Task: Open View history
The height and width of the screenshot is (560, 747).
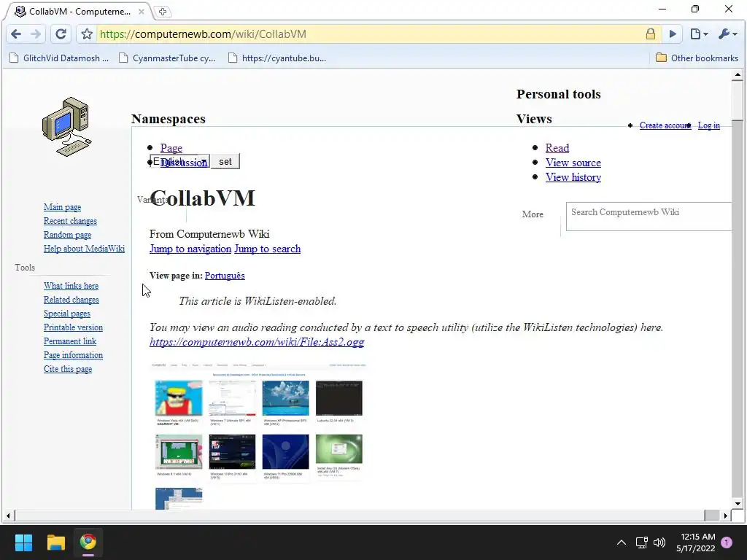Action: click(x=573, y=177)
